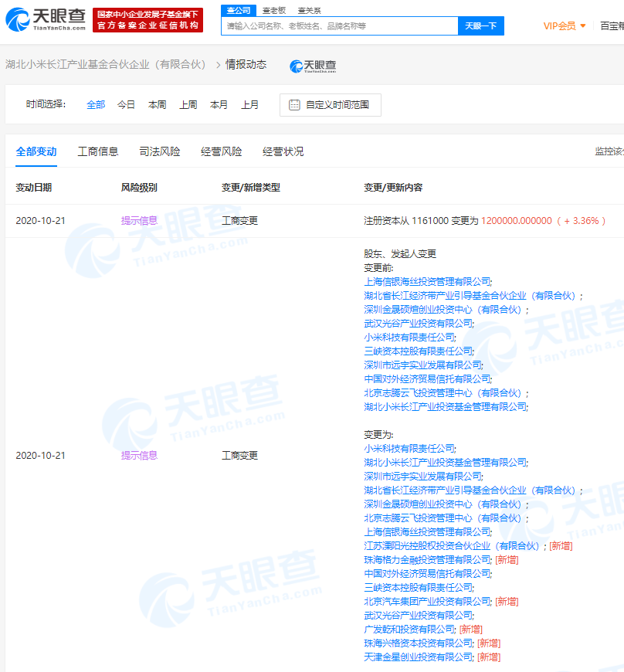Open 珠海格力金融投资管理有限公司 link
Image resolution: width=624 pixels, height=672 pixels.
coord(427,560)
